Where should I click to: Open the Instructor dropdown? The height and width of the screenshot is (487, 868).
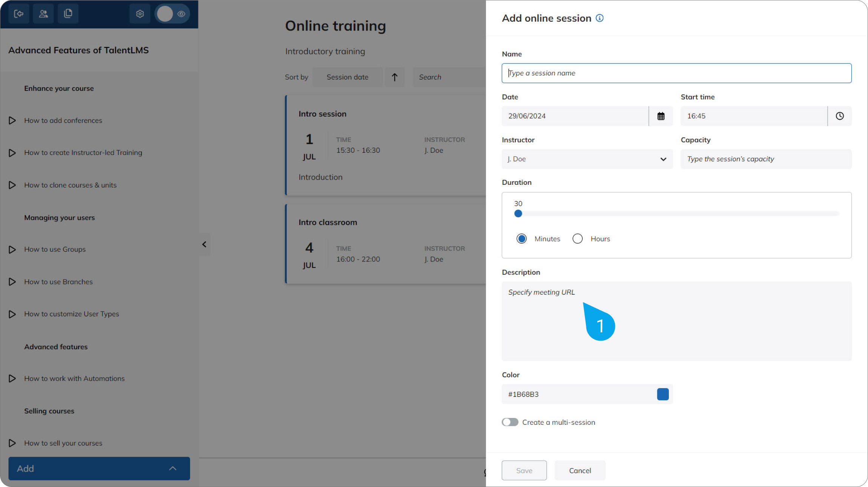point(663,159)
